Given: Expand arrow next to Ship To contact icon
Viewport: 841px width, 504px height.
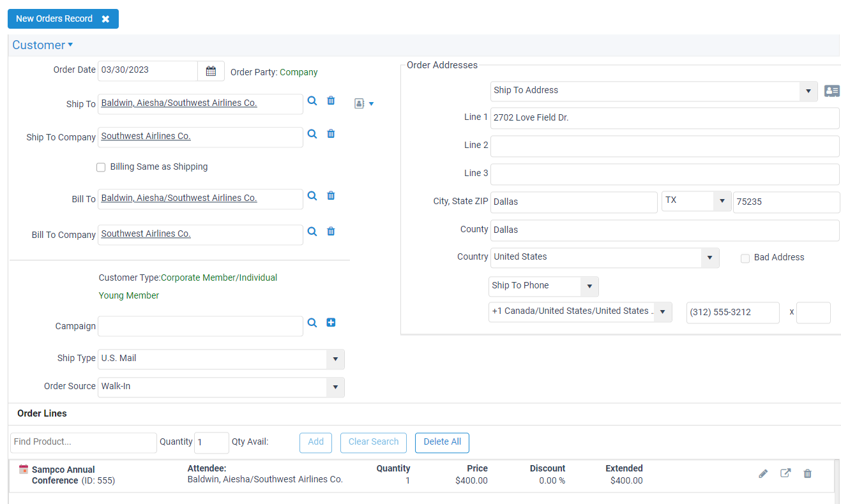Looking at the screenshot, I should (x=371, y=103).
